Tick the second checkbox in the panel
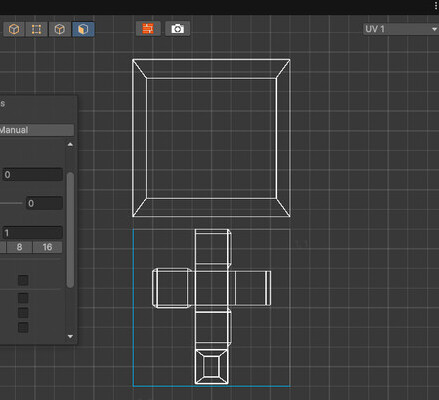439x400 pixels. pos(23,298)
